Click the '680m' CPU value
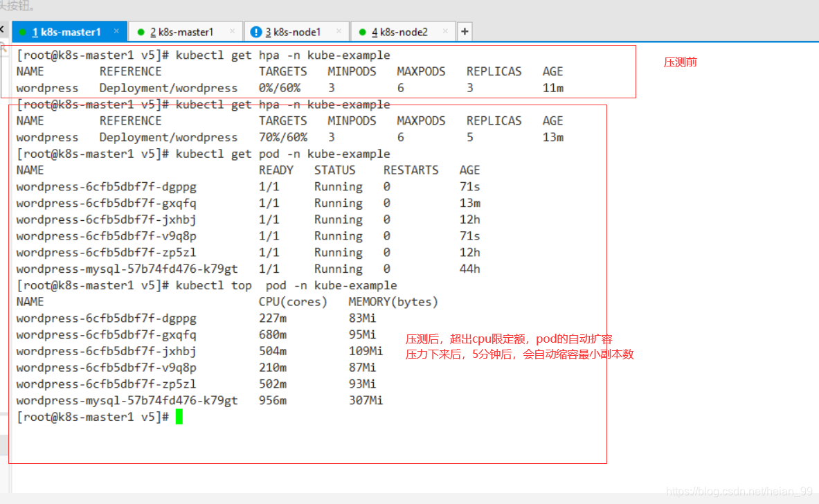The image size is (819, 504). coord(273,335)
